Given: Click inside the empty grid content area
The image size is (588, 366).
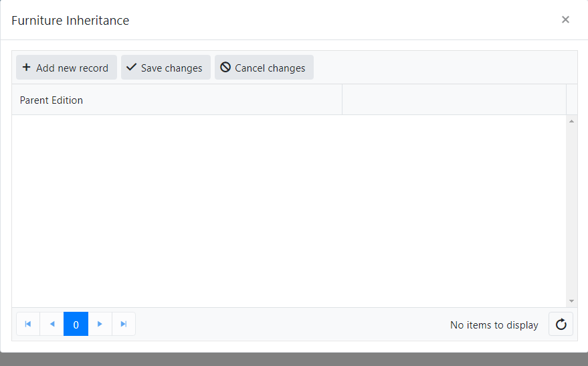Looking at the screenshot, I should tap(288, 211).
